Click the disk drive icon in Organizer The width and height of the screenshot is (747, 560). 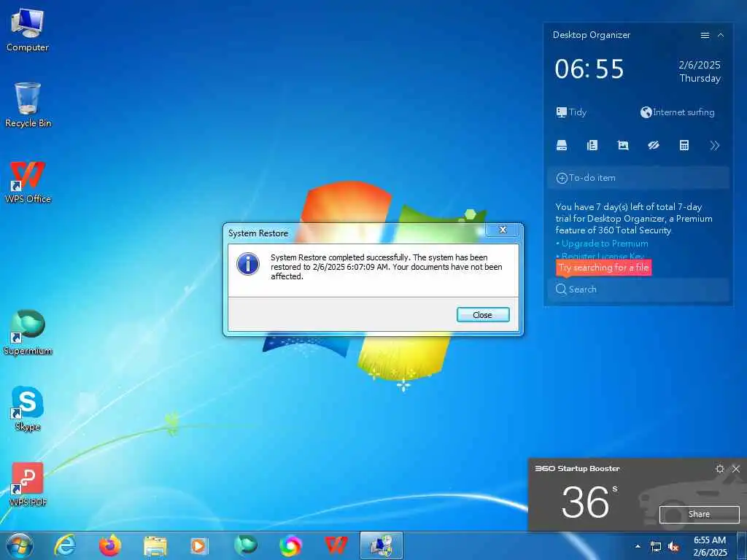coord(562,145)
